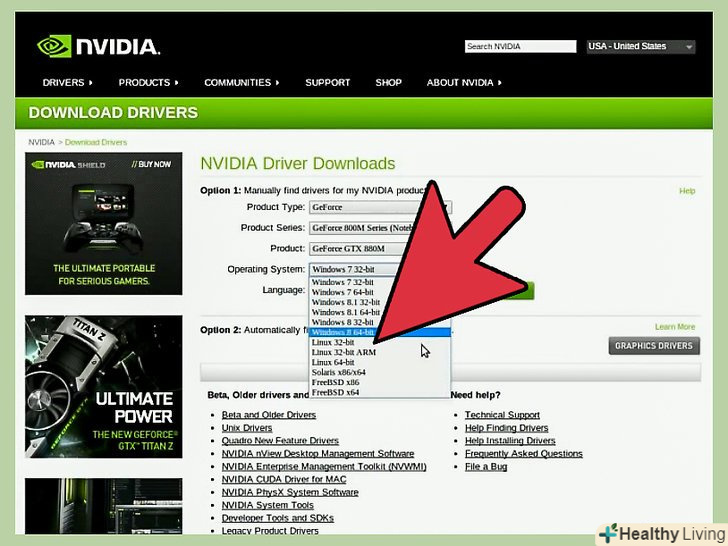Open the Product GeForce GTX 880M dropdown

point(380,248)
